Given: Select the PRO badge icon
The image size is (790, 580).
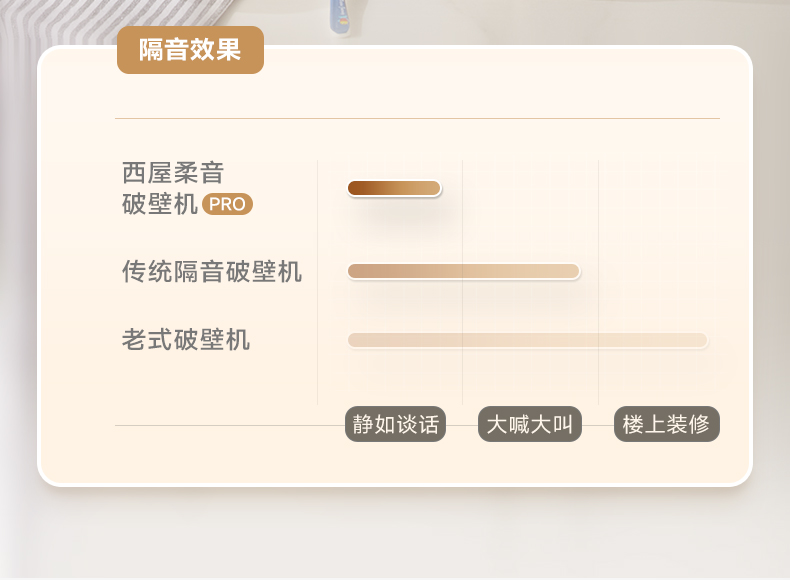Looking at the screenshot, I should [227, 204].
